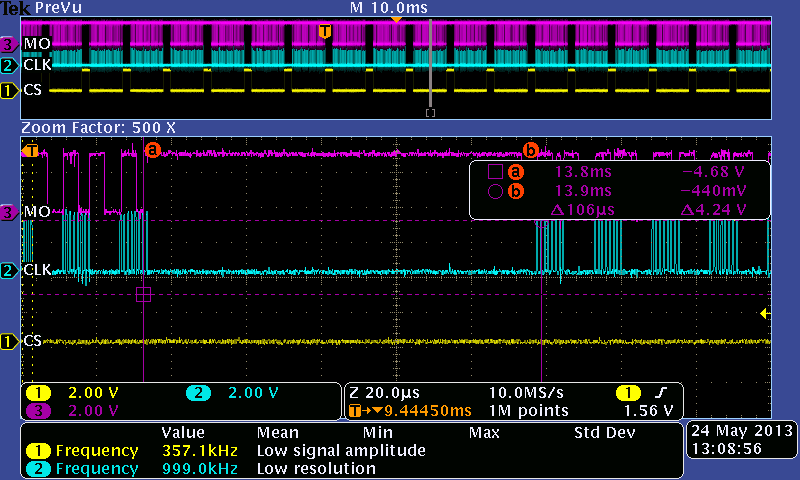The height and width of the screenshot is (480, 800).
Task: Click channel 3 MO marker in zoom view
Action: click(8, 212)
